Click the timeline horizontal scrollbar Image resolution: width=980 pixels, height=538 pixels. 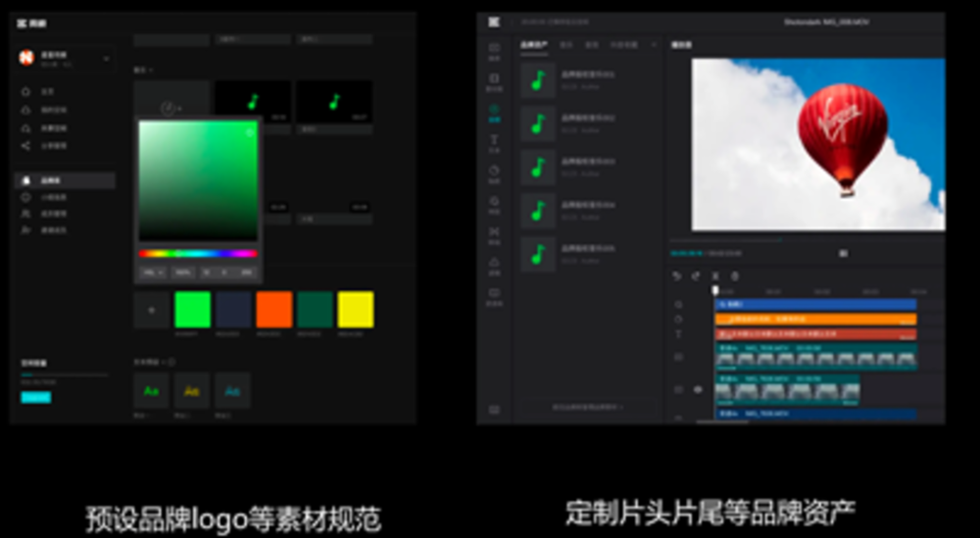pyautogui.click(x=722, y=421)
